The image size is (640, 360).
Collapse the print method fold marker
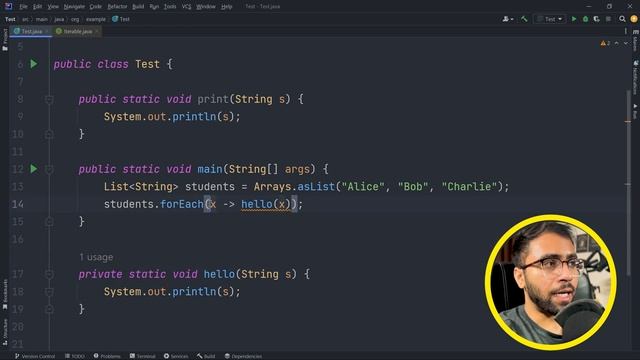[49, 99]
